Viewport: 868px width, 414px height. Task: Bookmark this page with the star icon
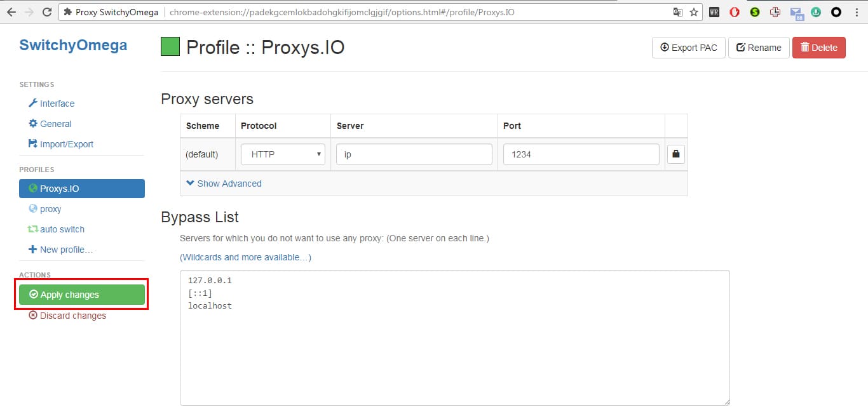[694, 12]
